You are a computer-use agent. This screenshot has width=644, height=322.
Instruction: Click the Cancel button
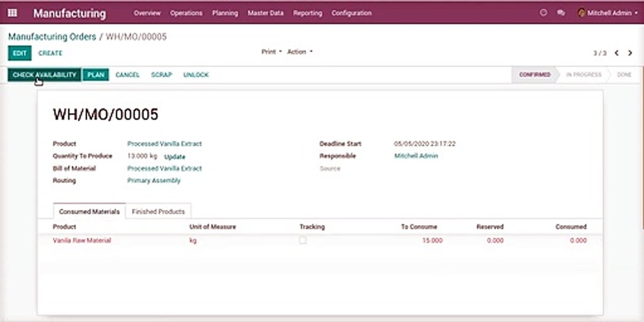pyautogui.click(x=127, y=75)
